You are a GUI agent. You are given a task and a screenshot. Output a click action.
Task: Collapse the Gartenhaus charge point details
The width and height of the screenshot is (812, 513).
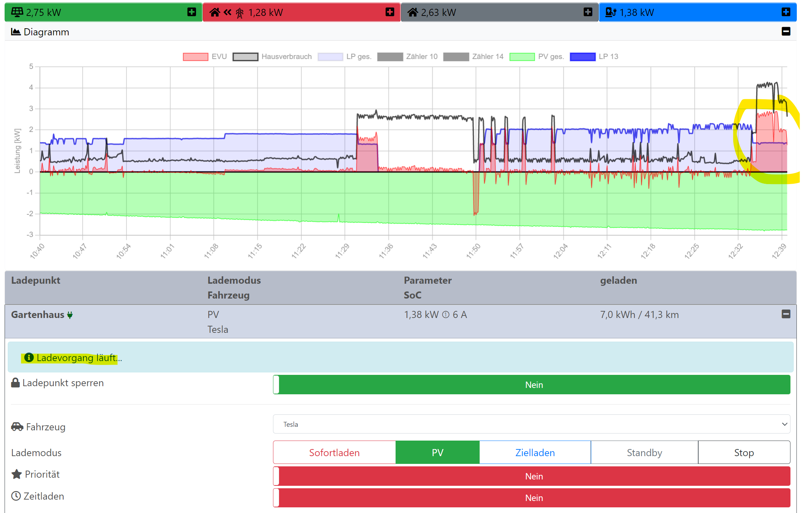click(x=786, y=314)
